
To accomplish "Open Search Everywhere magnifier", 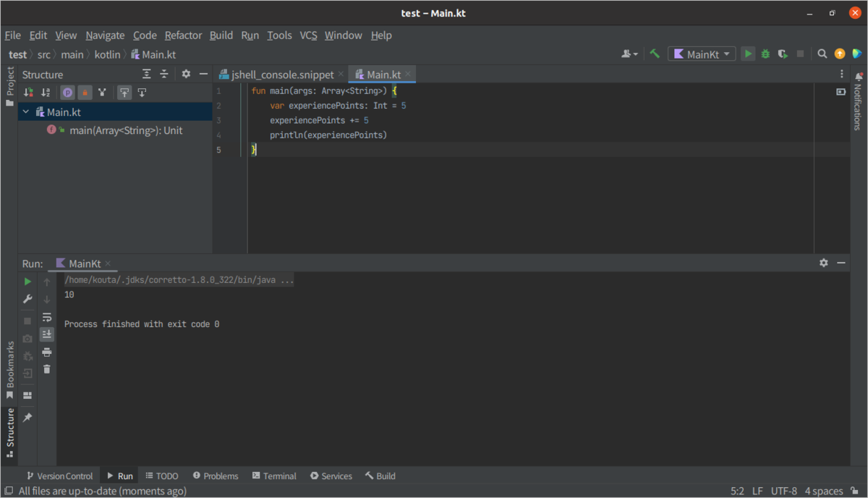I will (x=822, y=54).
